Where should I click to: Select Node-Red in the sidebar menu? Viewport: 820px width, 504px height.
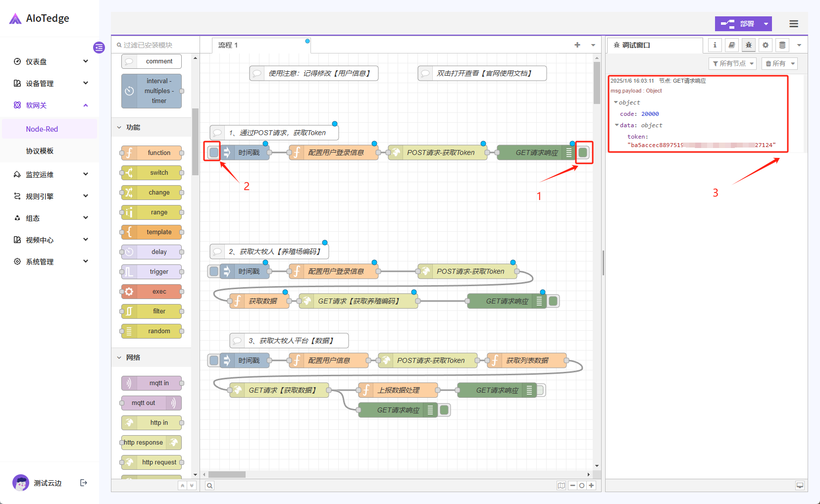click(x=42, y=129)
